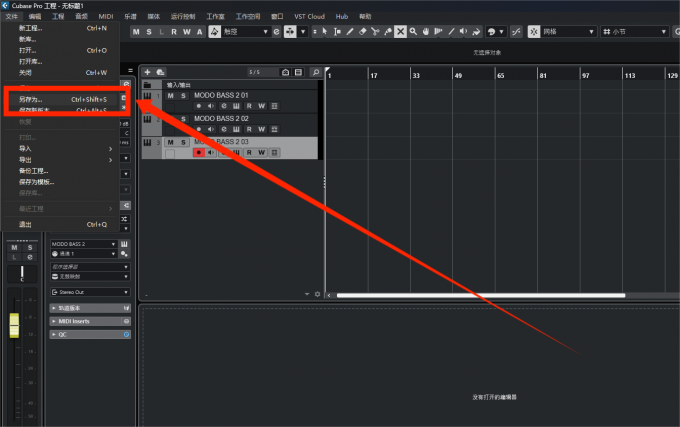680x427 pixels.
Task: Select the Split scissors tool
Action: point(375,32)
